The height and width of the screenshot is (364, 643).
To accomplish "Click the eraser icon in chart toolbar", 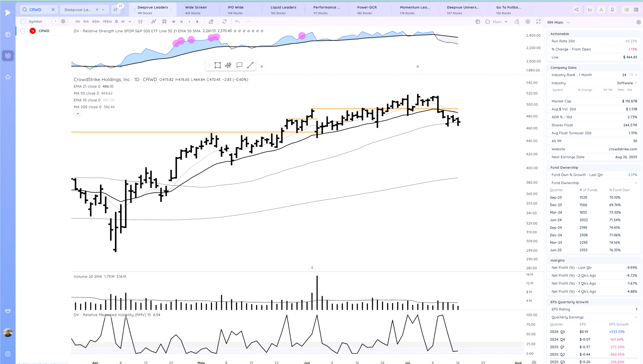I will coord(211,22).
